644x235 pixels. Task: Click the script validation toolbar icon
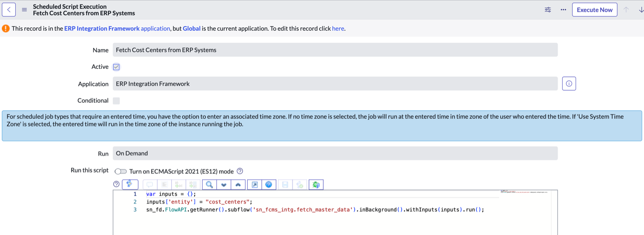pos(300,185)
